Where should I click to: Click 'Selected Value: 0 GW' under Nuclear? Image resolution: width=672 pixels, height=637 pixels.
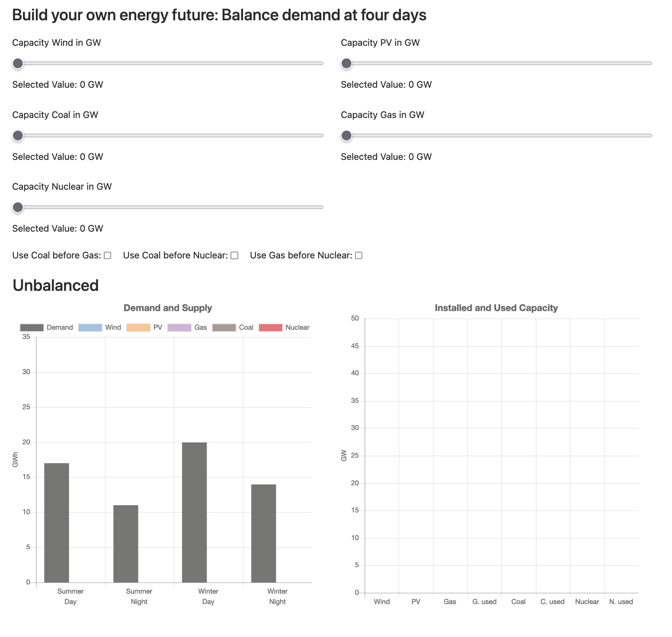click(58, 229)
